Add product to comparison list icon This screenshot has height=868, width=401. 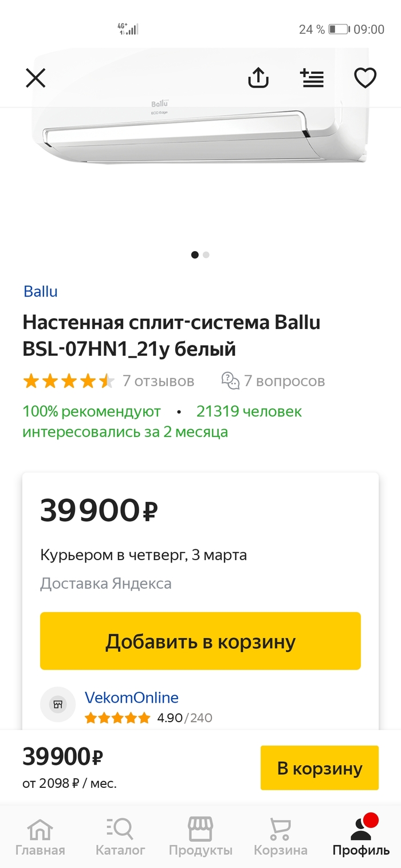312,78
